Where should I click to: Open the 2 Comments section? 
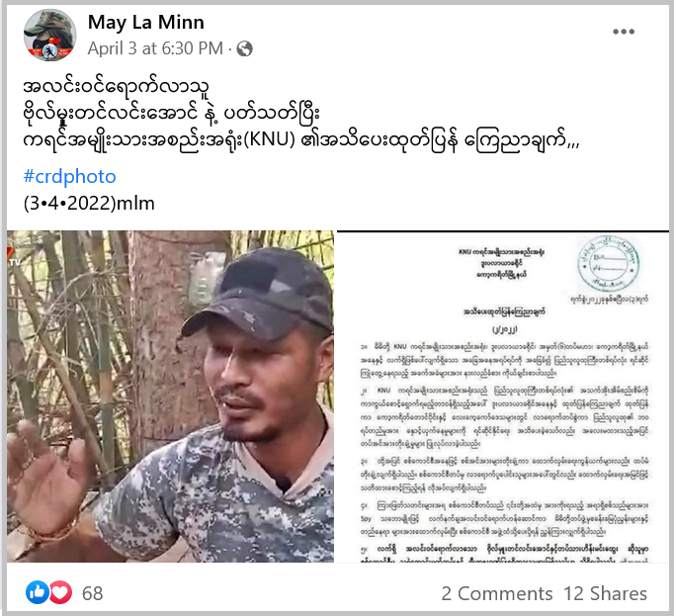point(497,593)
